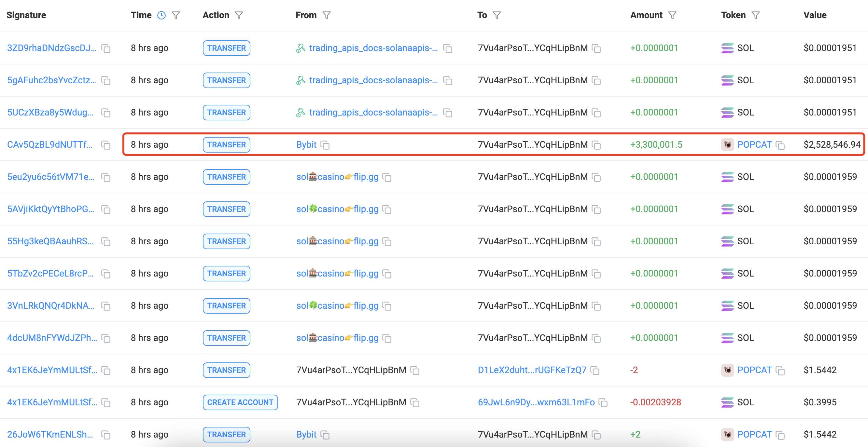Copy POPCAT token address in -2 row
Viewport: 868px width, 447px height.
click(780, 371)
